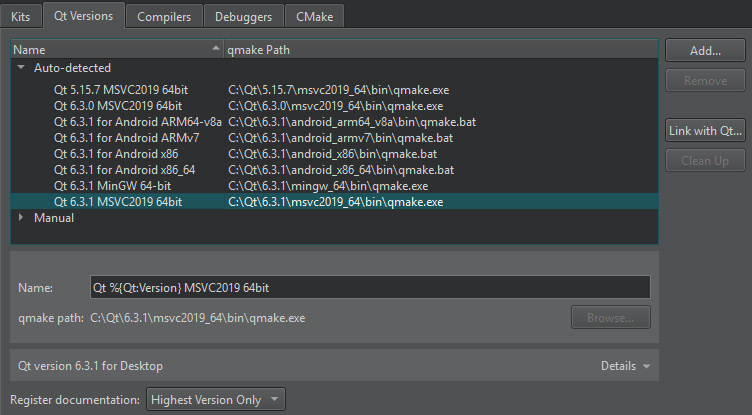This screenshot has height=415, width=752.
Task: Click the Link with Qt... button
Action: pyautogui.click(x=706, y=130)
